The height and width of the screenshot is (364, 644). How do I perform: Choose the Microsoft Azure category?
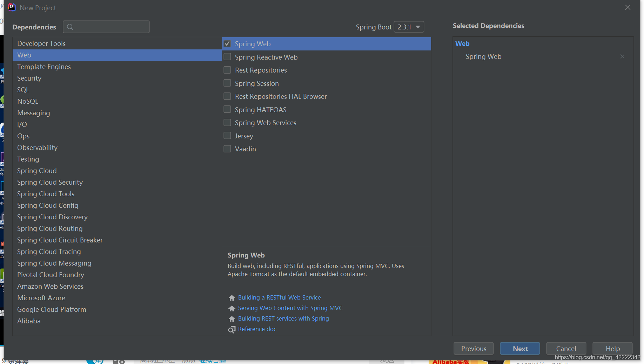tap(117, 298)
